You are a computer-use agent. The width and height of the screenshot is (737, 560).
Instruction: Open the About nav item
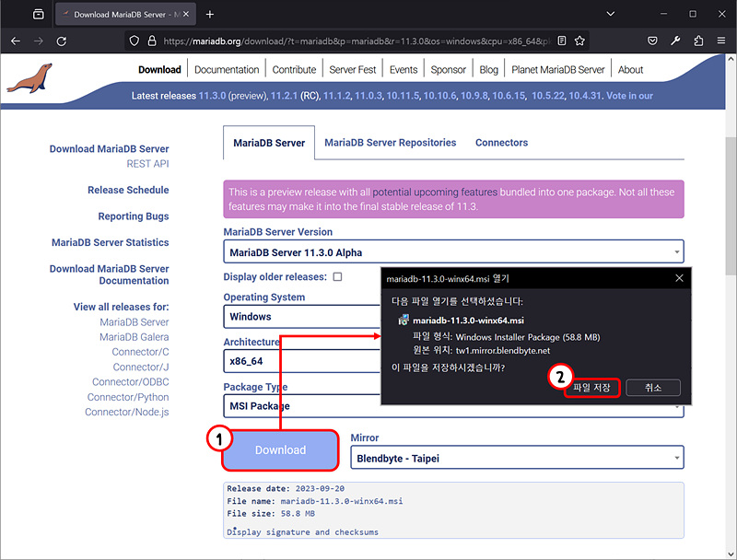630,69
